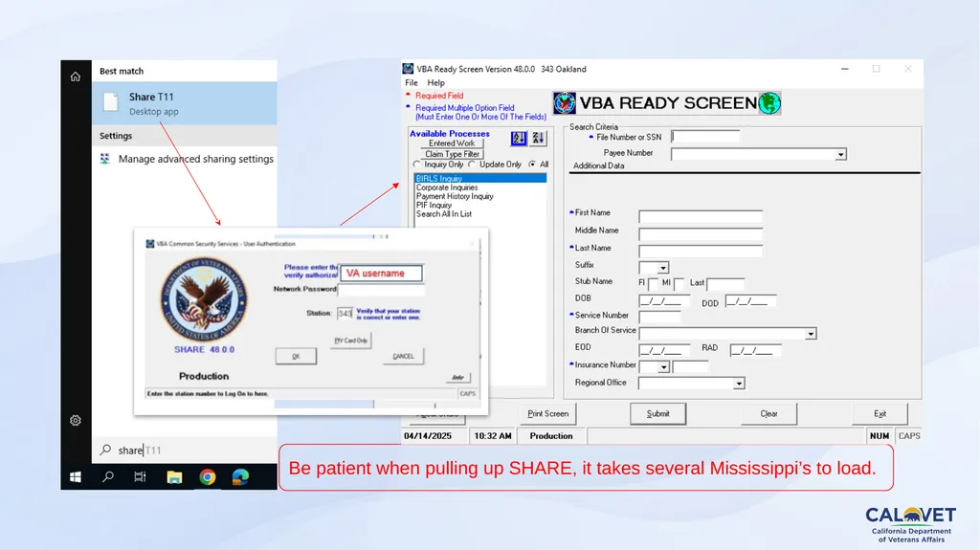The width and height of the screenshot is (980, 550).
Task: Click the DOB date field
Action: pyautogui.click(x=664, y=301)
